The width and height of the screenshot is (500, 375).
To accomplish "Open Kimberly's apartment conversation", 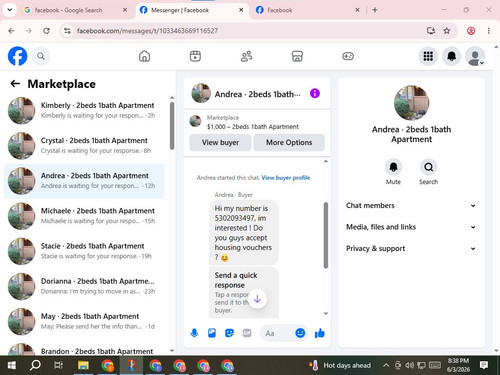I will (x=85, y=111).
